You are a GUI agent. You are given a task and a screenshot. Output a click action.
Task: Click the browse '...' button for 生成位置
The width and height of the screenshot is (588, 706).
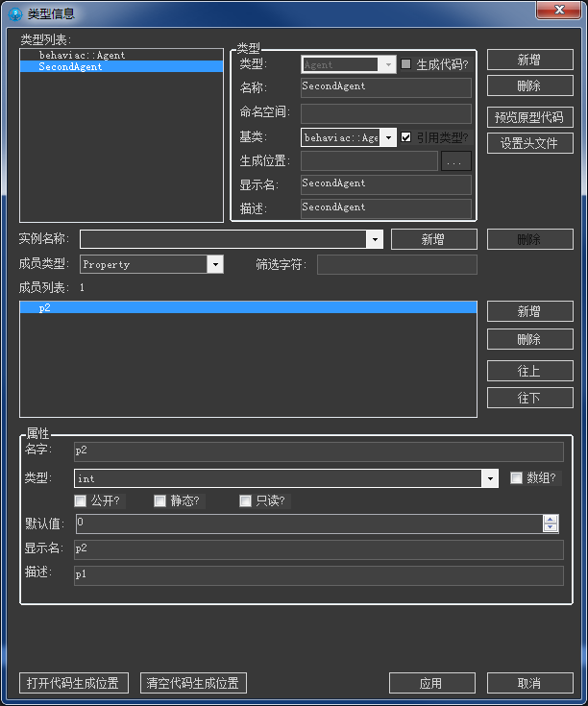coord(456,161)
